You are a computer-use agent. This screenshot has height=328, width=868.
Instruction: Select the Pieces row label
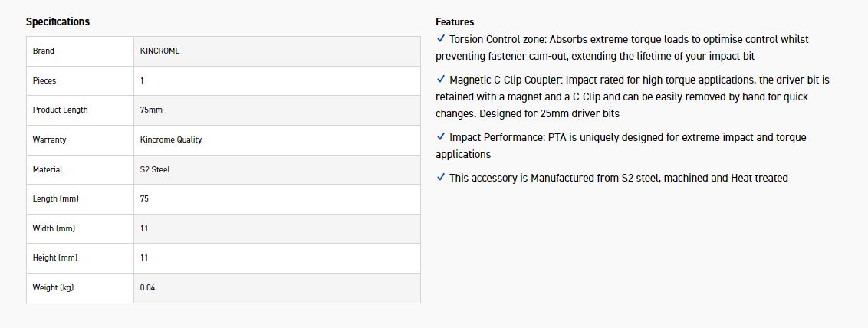pos(44,80)
